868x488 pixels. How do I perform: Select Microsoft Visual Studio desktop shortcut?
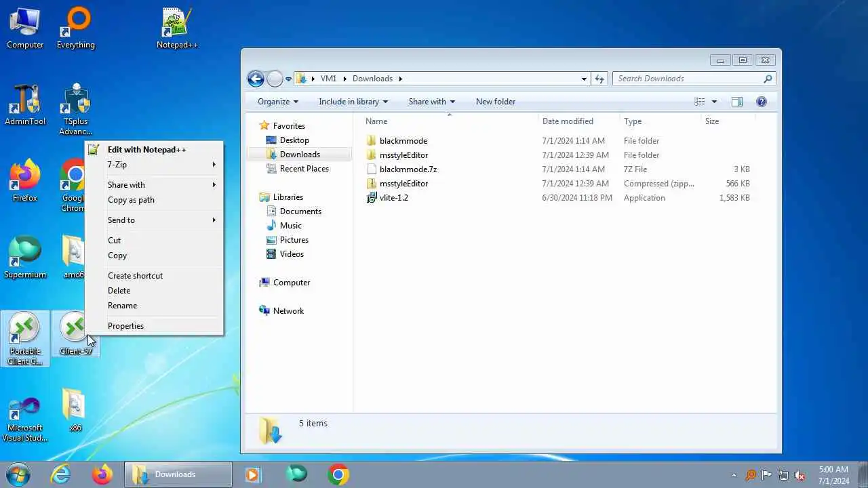click(x=25, y=420)
